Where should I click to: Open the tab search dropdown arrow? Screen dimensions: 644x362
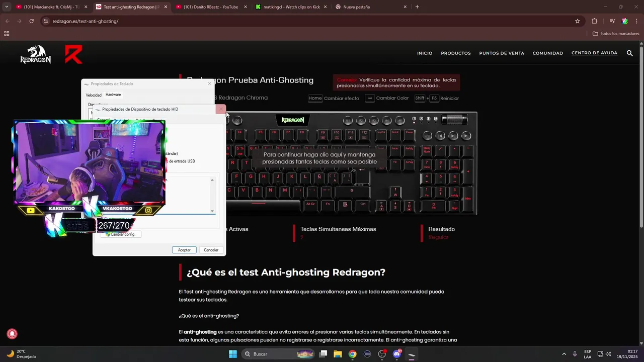pyautogui.click(x=6, y=7)
